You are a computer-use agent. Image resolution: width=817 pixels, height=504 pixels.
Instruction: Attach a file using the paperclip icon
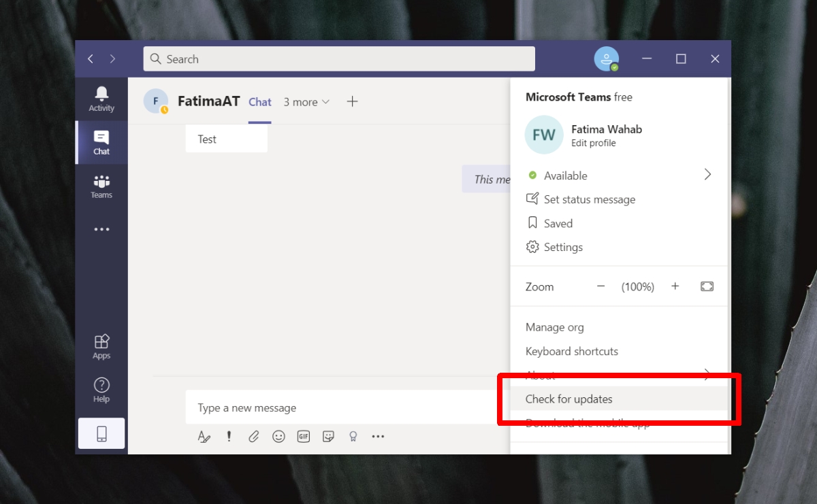point(253,437)
